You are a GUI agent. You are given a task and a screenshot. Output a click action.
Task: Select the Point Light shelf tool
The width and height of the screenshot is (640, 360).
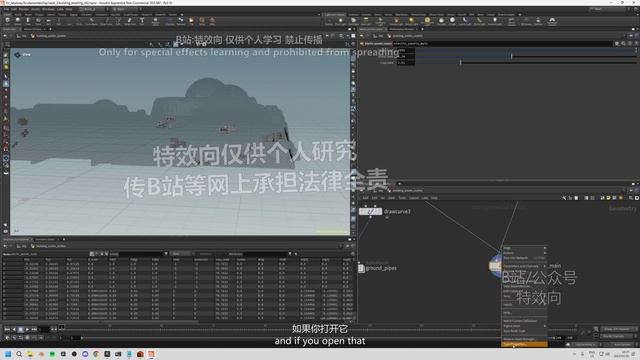(x=340, y=21)
